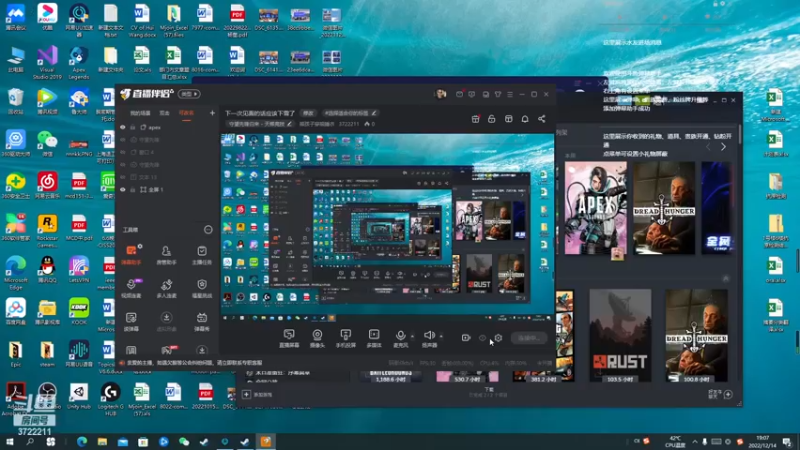The height and width of the screenshot is (450, 800).
Task: Click the record video icon beside settings
Action: [466, 338]
